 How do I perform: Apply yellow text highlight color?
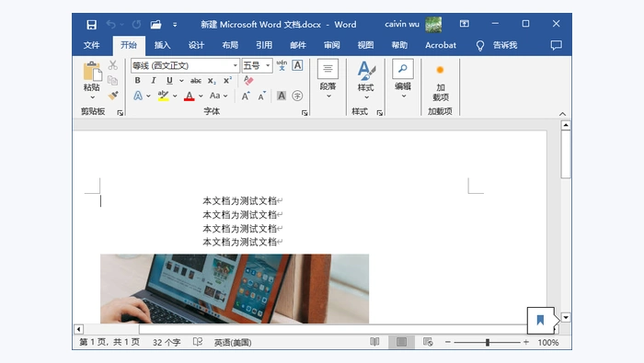[x=163, y=96]
